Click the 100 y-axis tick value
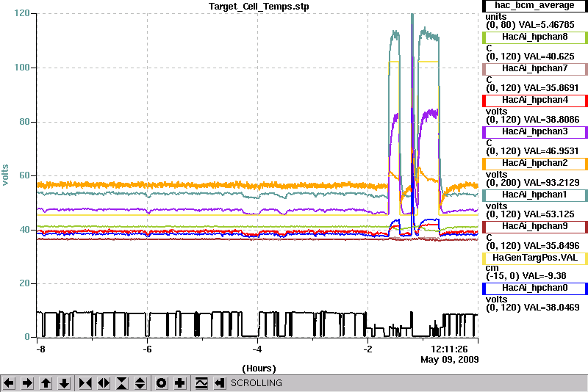The height and width of the screenshot is (392, 588). pos(21,68)
